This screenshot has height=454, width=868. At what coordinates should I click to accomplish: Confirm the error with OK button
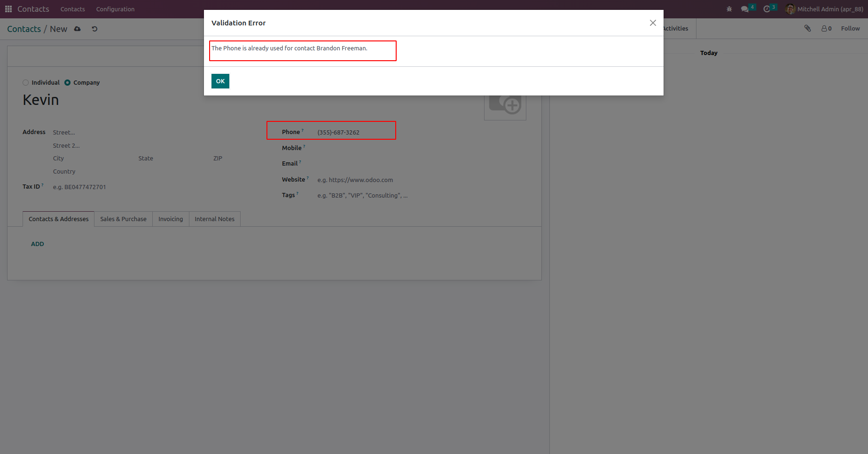[x=220, y=81]
